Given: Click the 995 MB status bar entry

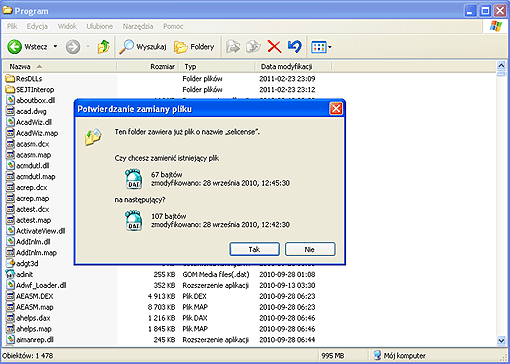Looking at the screenshot, I should 332,356.
